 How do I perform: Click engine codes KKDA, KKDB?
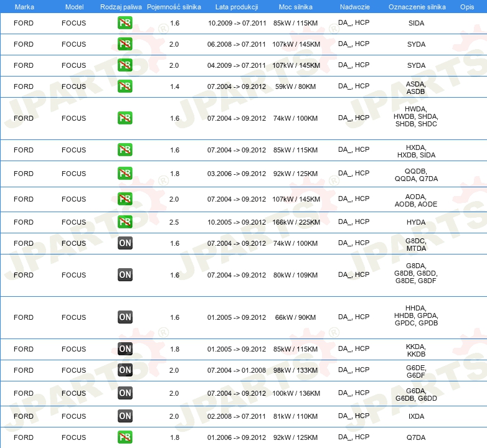pyautogui.click(x=416, y=350)
